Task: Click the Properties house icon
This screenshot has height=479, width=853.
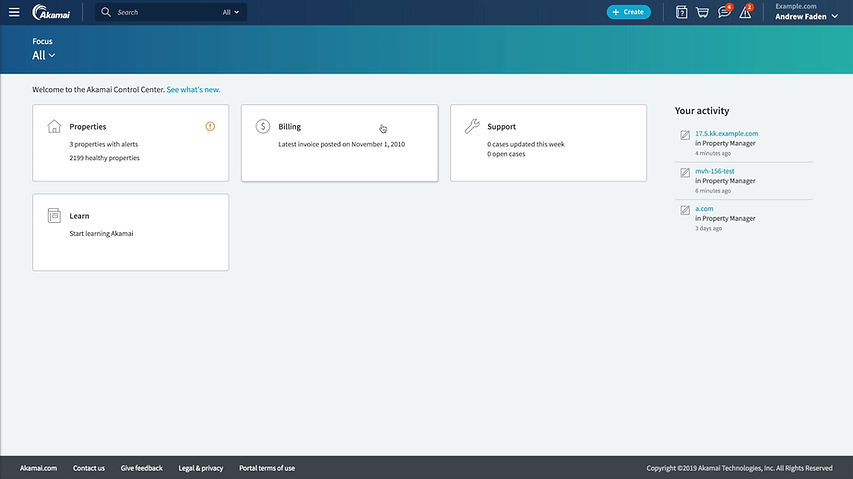Action: pyautogui.click(x=54, y=126)
